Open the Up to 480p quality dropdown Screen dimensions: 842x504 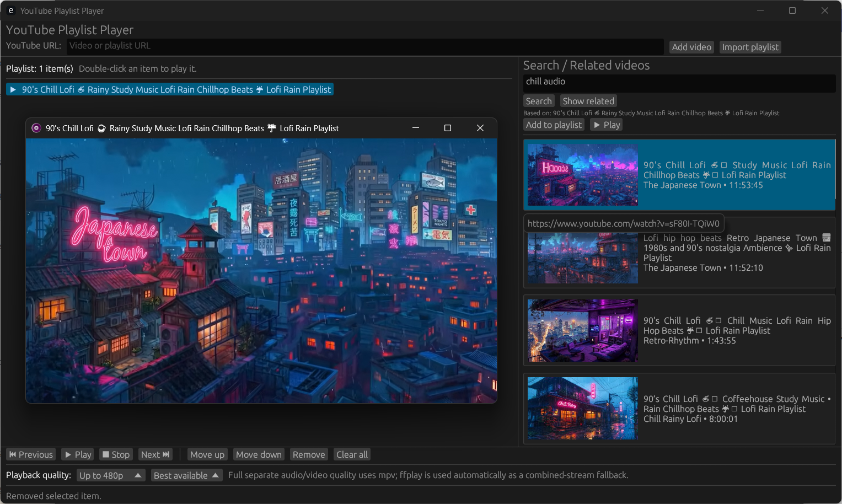(x=111, y=475)
